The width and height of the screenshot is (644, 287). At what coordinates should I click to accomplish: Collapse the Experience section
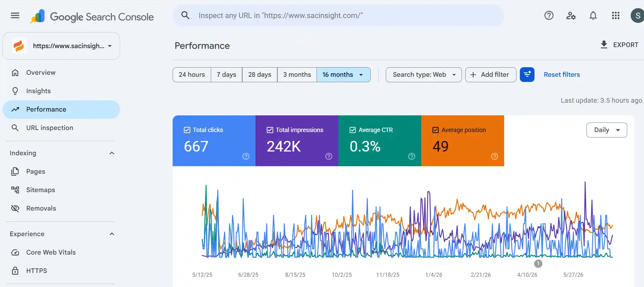(x=112, y=234)
